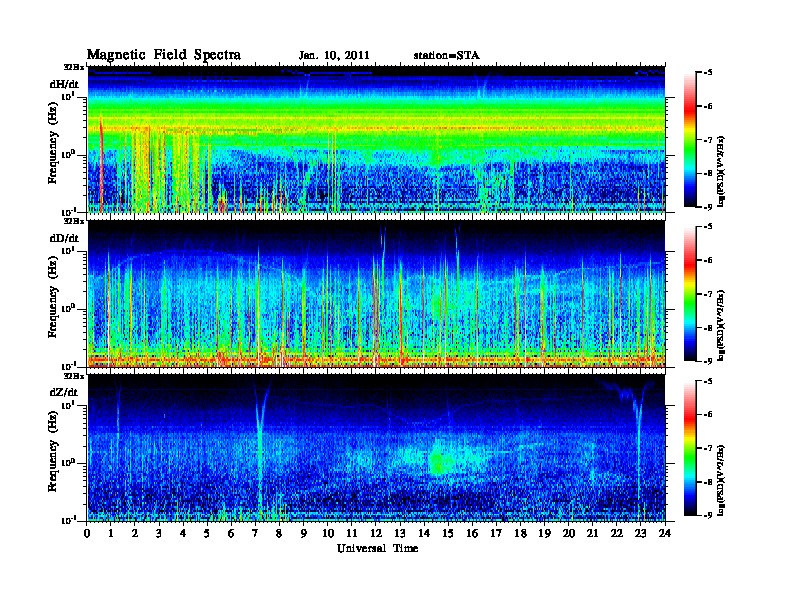This screenshot has height=612, width=792.
Task: Click the "-6" value on the dZ/dt colorbar
Action: (x=708, y=415)
